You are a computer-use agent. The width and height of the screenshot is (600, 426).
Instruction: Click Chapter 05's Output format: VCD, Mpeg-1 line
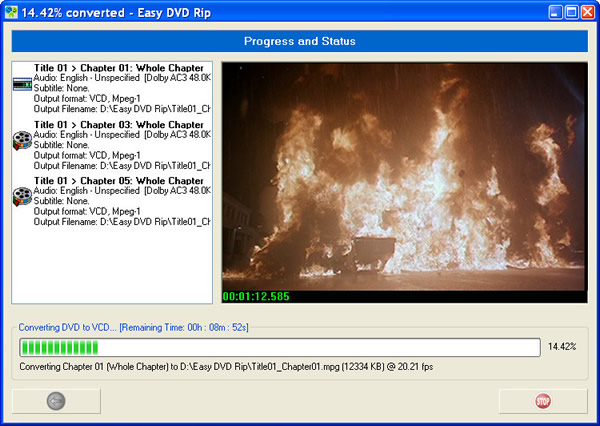(87, 211)
